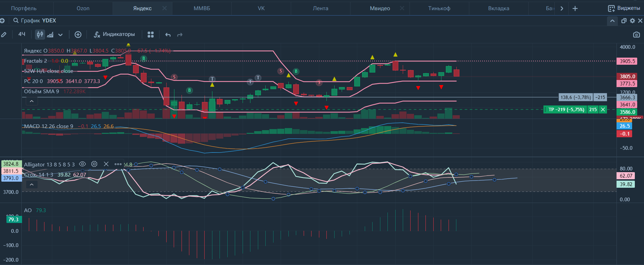Image resolution: width=644 pixels, height=265 pixels.
Task: Detach chart widget into a separate window
Action: coord(624,21)
